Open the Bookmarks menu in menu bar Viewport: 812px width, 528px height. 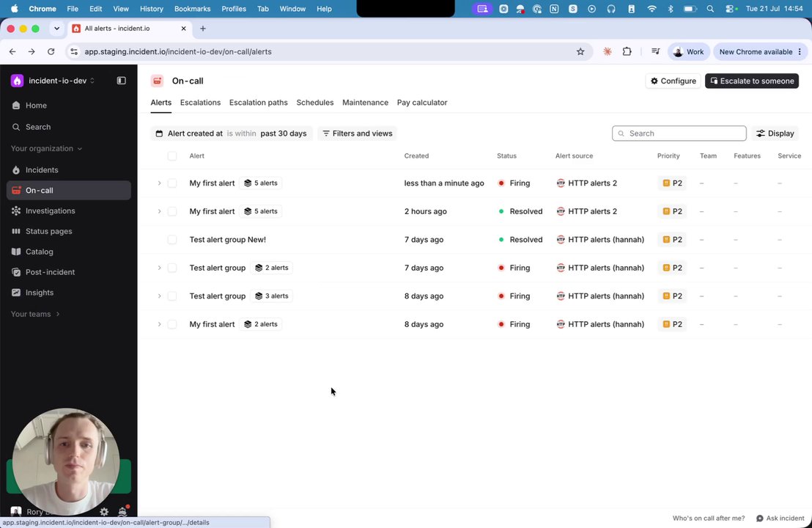192,9
